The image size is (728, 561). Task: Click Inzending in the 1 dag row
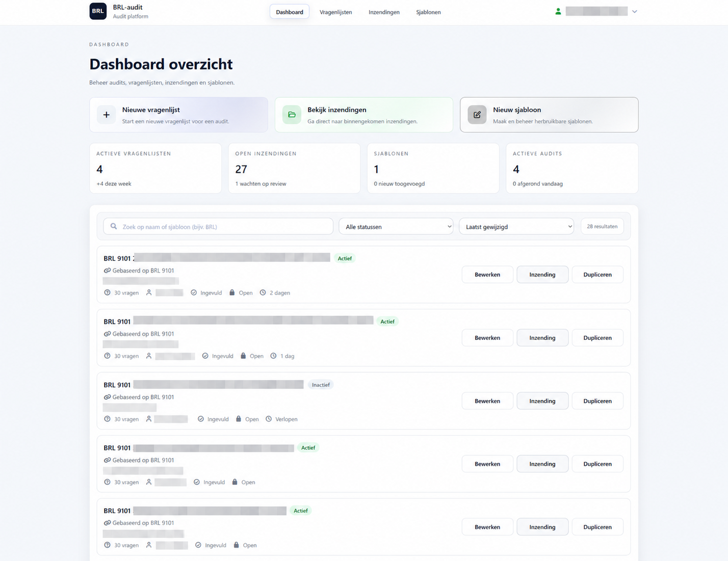pos(542,337)
